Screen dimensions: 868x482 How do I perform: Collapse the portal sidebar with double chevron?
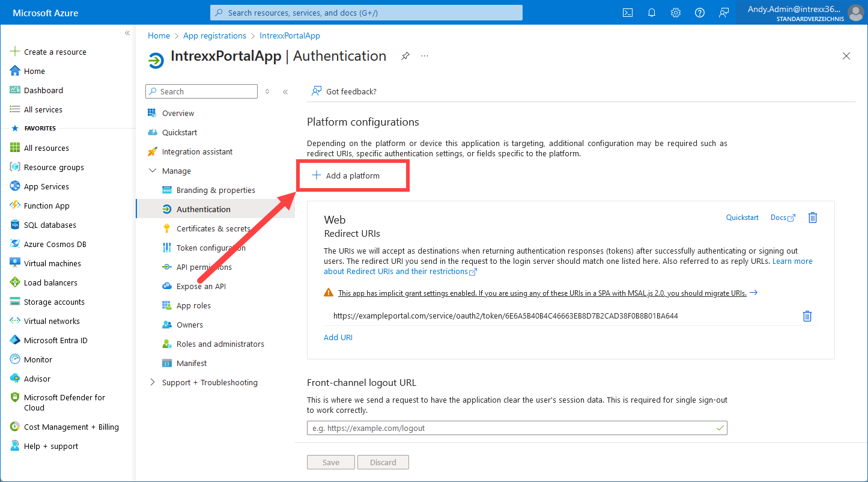tap(127, 33)
